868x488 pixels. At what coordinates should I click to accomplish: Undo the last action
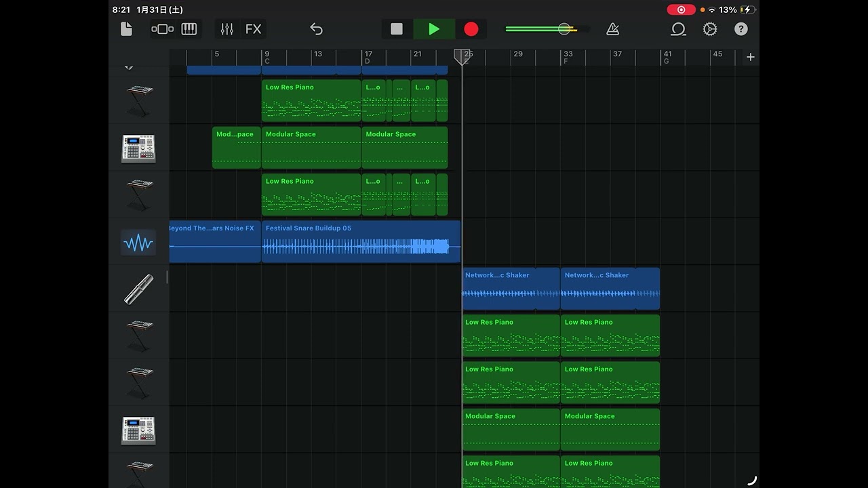pos(316,29)
